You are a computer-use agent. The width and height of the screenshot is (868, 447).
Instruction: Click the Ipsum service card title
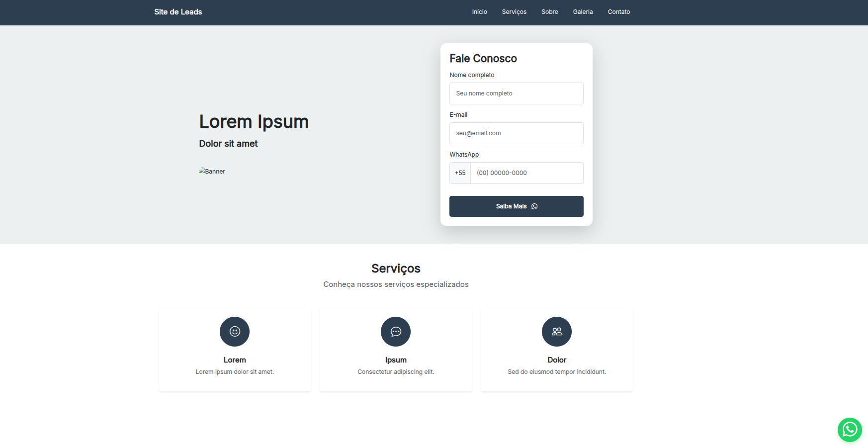click(x=396, y=360)
